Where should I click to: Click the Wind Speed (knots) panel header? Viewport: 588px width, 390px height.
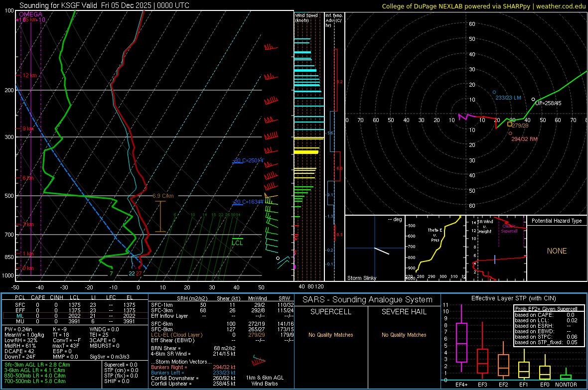(306, 18)
